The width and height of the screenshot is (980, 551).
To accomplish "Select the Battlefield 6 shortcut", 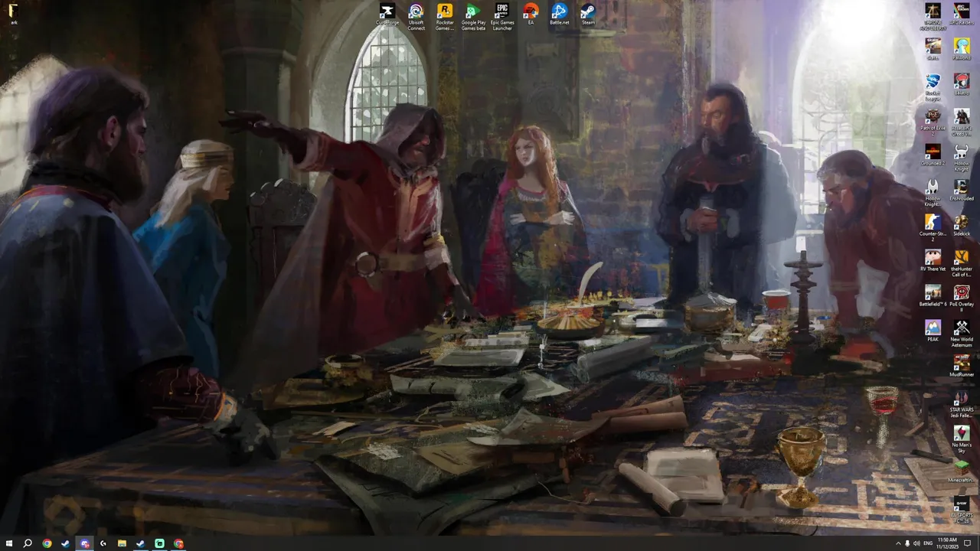I will pos(933,296).
